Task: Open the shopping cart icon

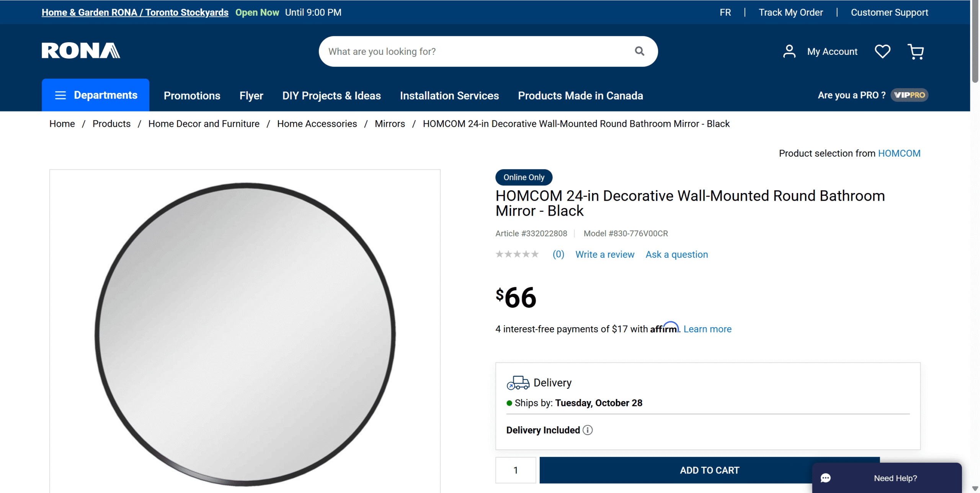Action: [915, 51]
